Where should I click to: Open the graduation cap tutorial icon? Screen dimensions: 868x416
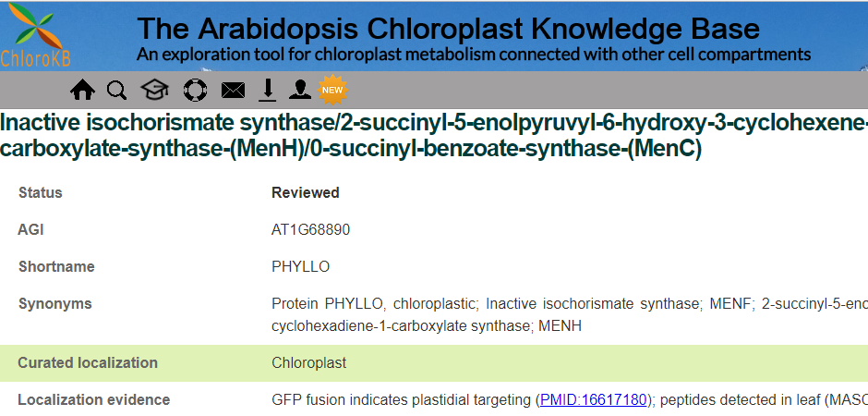[154, 90]
